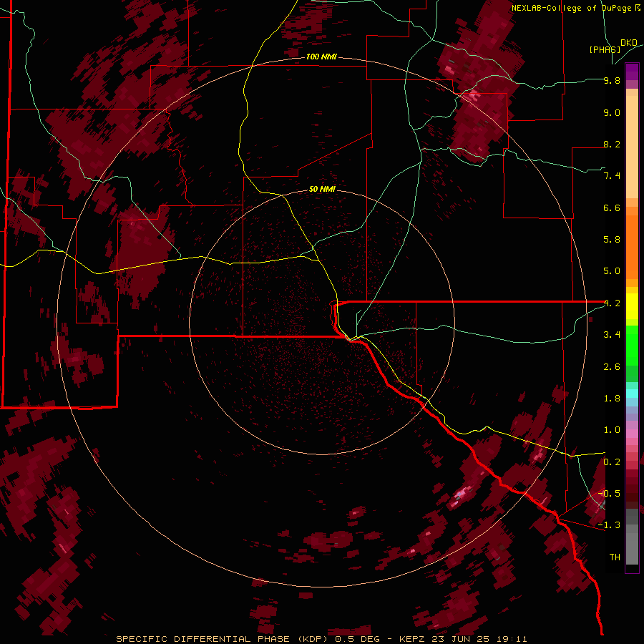Click the Specific Differential Phase caption at bottom
The image size is (644, 644).
click(321, 639)
